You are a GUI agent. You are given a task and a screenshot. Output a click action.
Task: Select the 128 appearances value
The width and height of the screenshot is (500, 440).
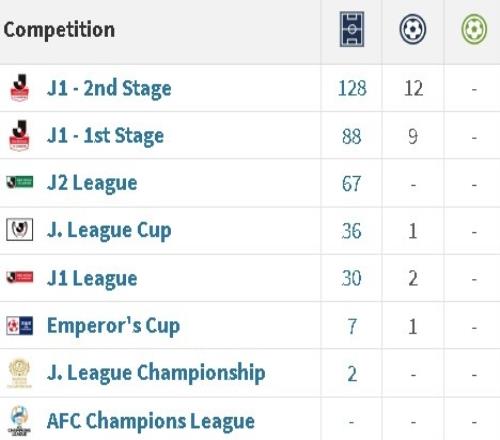[352, 88]
